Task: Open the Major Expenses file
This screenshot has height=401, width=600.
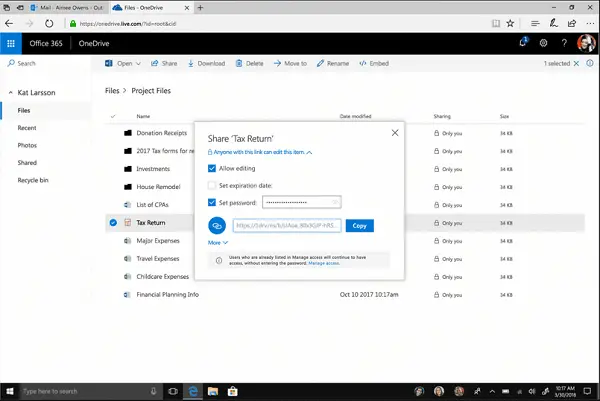Action: [158, 241]
